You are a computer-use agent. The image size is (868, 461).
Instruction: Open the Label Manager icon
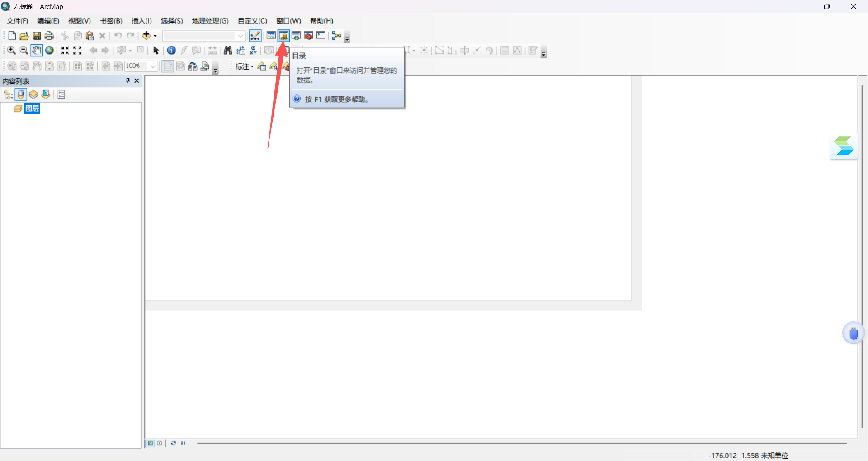262,66
